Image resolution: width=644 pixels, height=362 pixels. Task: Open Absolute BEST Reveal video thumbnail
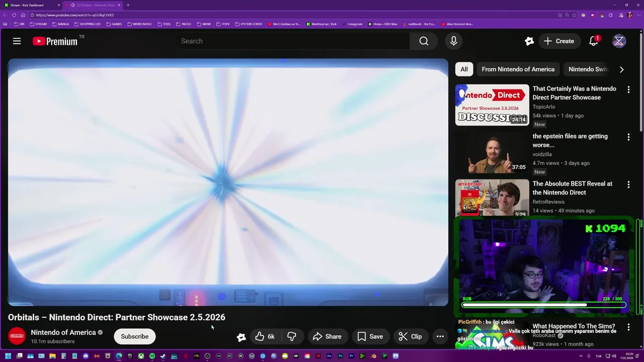(x=492, y=198)
